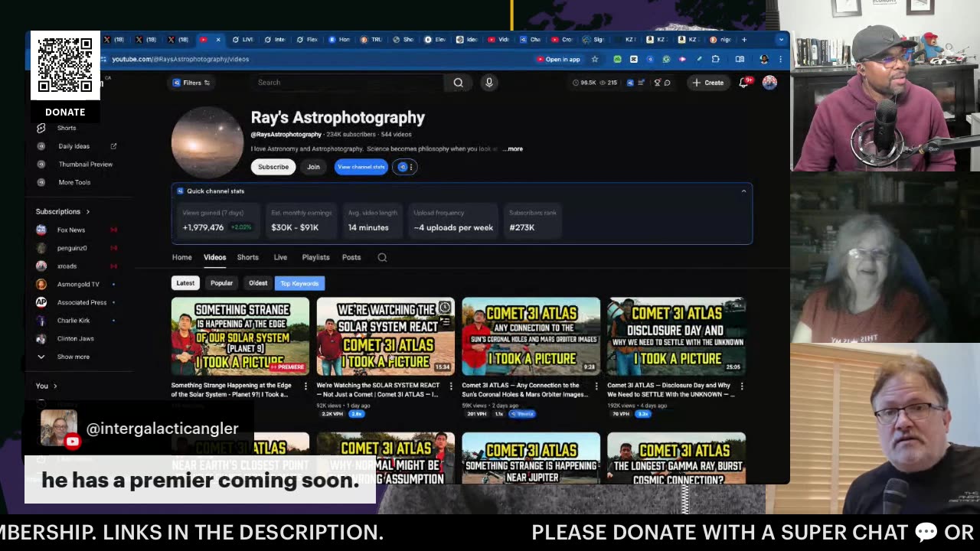Open the Playlists channel tab

point(315,258)
